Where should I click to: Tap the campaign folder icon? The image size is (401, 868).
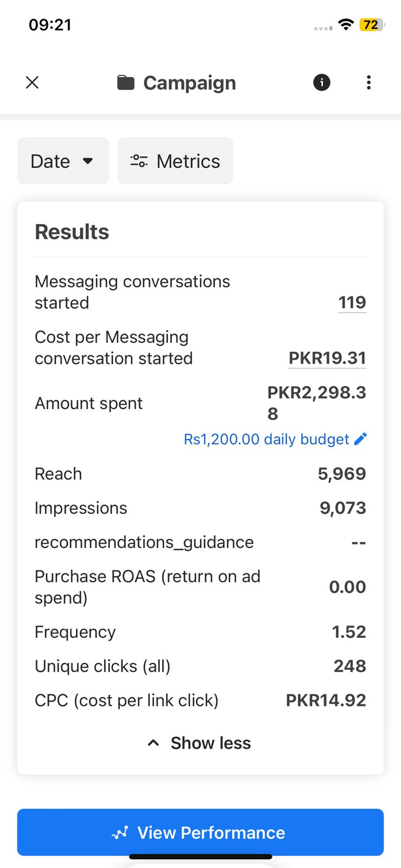point(126,83)
